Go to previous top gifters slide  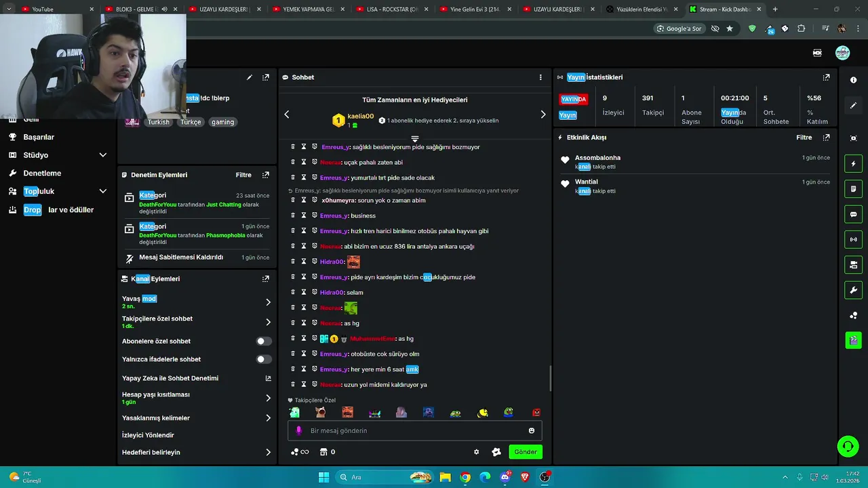(x=287, y=115)
